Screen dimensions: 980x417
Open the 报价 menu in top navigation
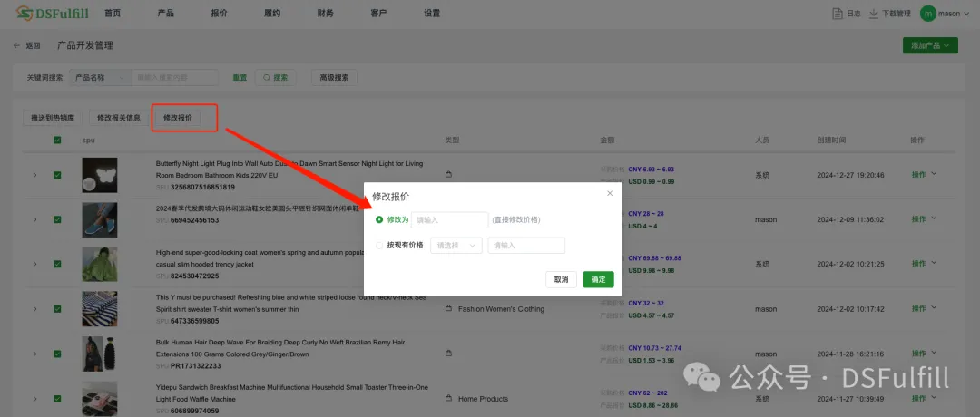coord(219,14)
